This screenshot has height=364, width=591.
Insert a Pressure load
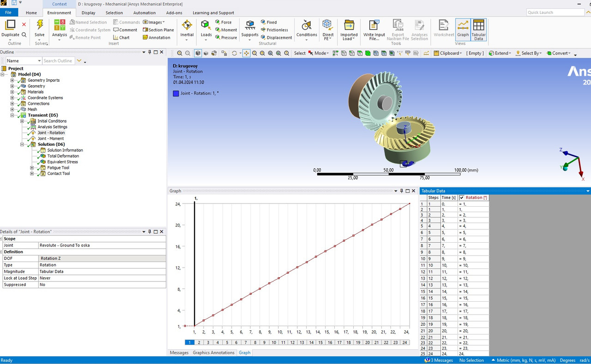225,38
